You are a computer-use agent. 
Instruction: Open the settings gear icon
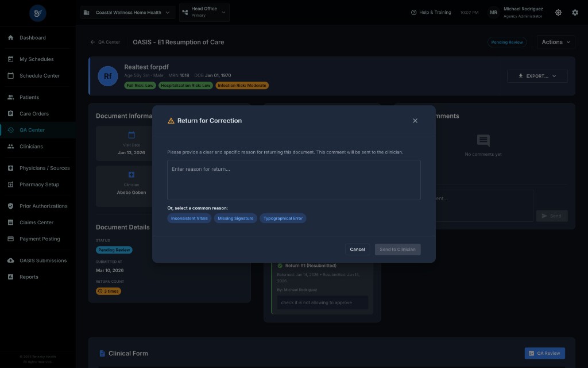click(x=575, y=13)
